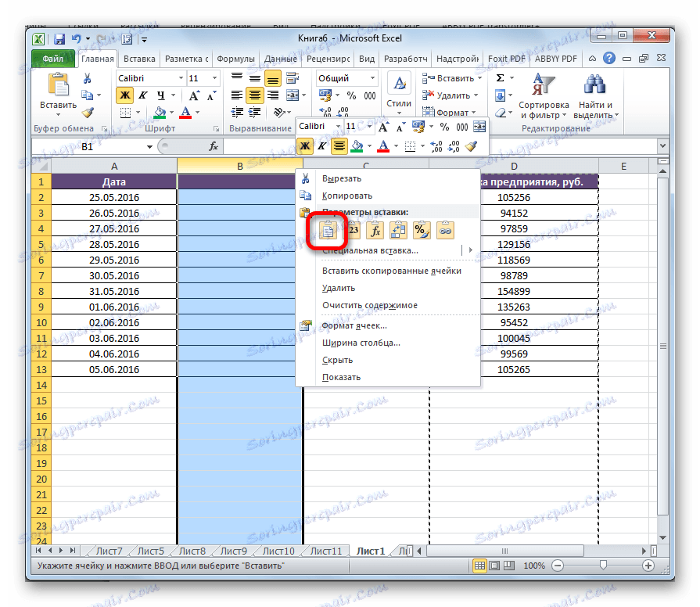Click increase decimal in the mini toolbar
Viewport: 700px width, 607px height.
point(436,146)
